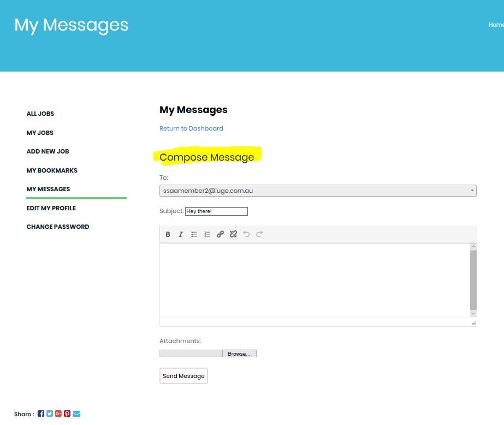Go to Add New Job in the sidebar

pyautogui.click(x=48, y=151)
